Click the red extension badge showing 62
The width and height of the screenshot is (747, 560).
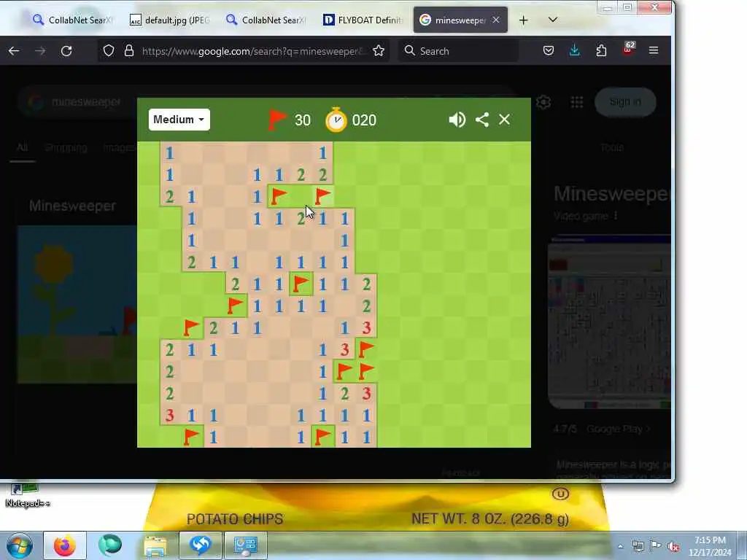628,49
